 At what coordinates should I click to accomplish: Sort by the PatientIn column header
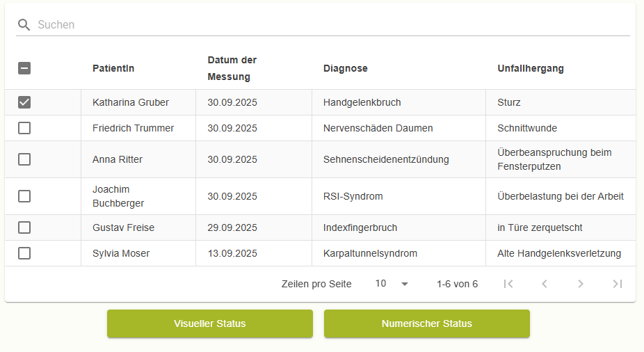[x=113, y=68]
